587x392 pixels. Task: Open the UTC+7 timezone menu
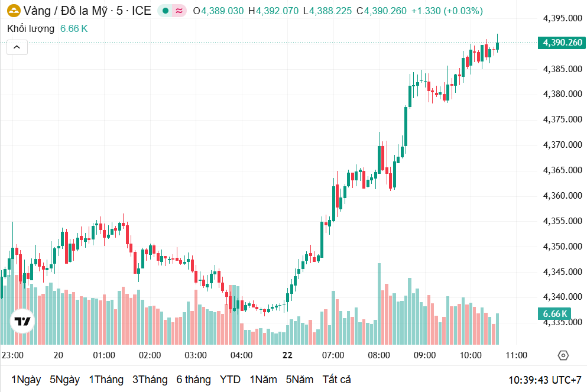point(545,379)
